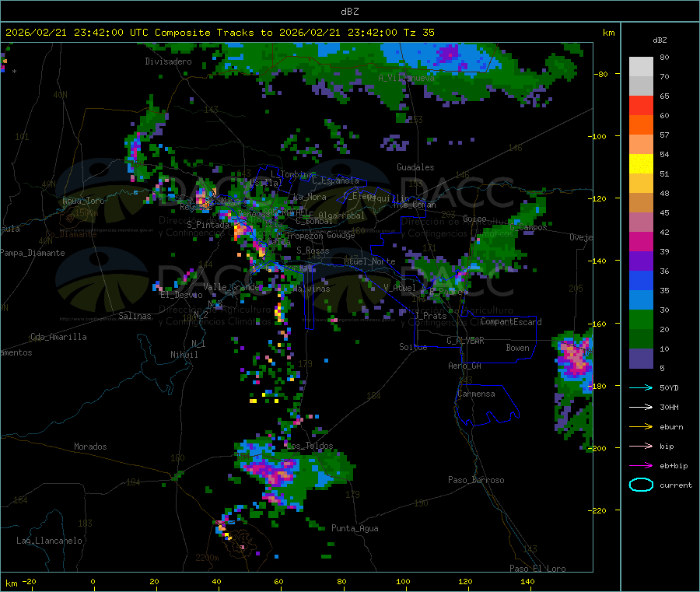Viewport: 700px width, 592px height.
Task: Click the 'eburn' legend label
Action: 671,427
